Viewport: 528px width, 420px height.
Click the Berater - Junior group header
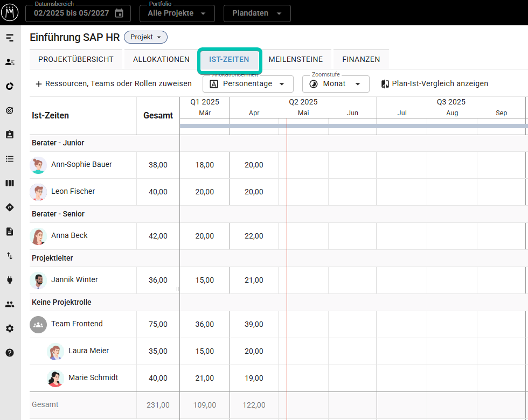tap(58, 143)
